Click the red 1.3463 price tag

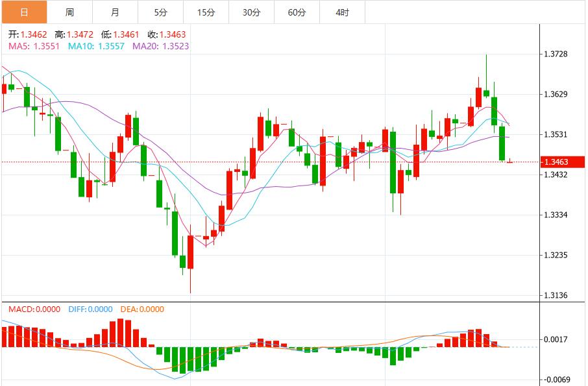(561, 163)
